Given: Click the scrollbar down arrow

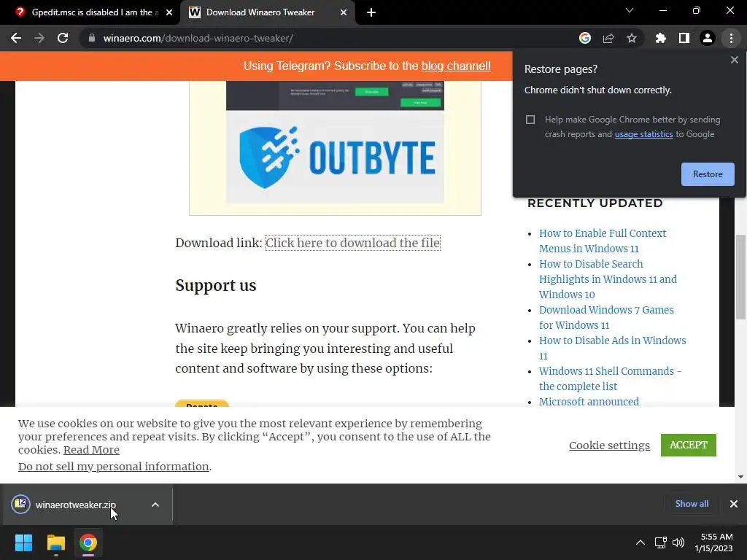Looking at the screenshot, I should 740,477.
